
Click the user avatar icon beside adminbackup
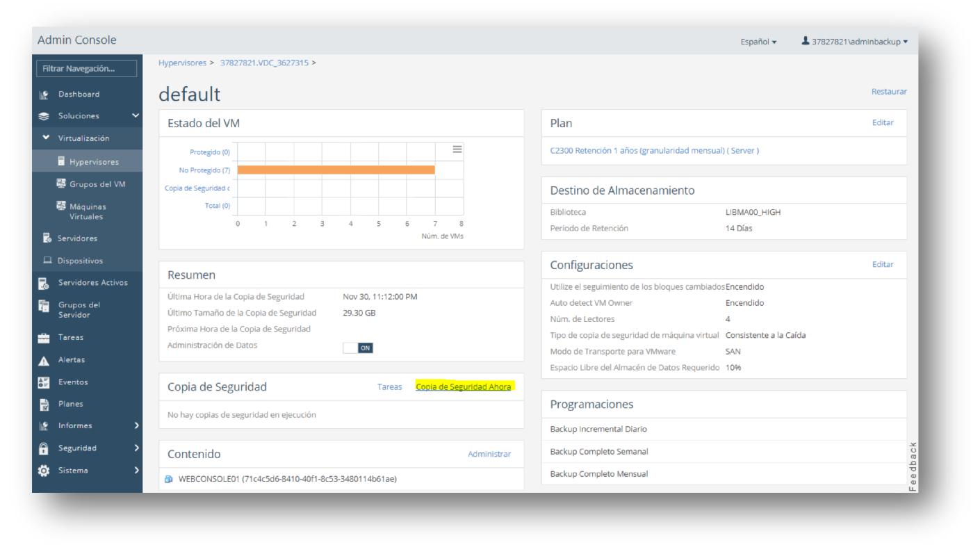click(806, 41)
